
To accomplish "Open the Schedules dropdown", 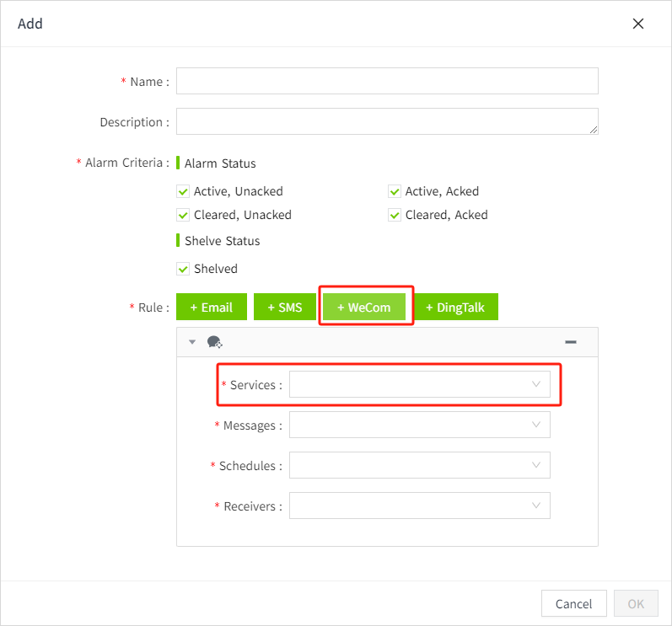I will tap(419, 465).
